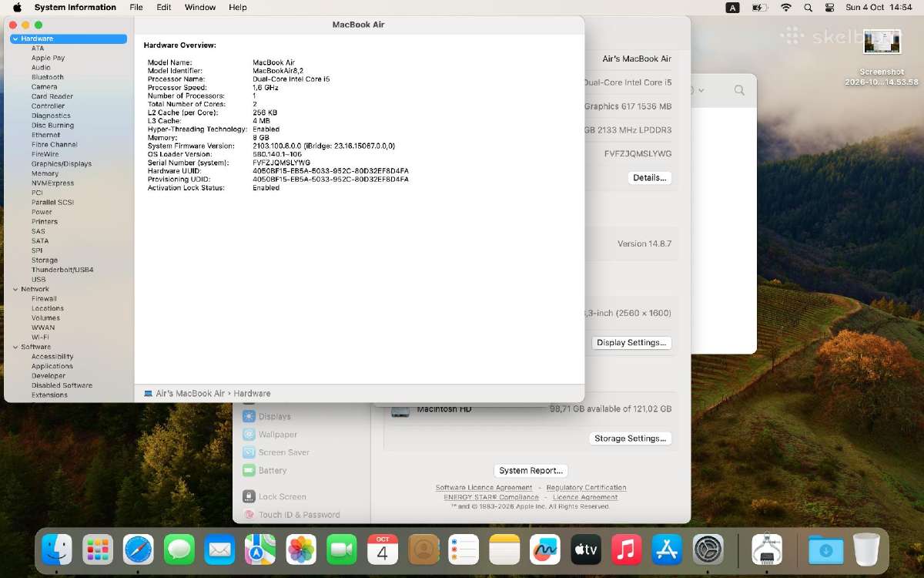Open Photos app in the Dock
Image resolution: width=924 pixels, height=578 pixels.
click(301, 549)
